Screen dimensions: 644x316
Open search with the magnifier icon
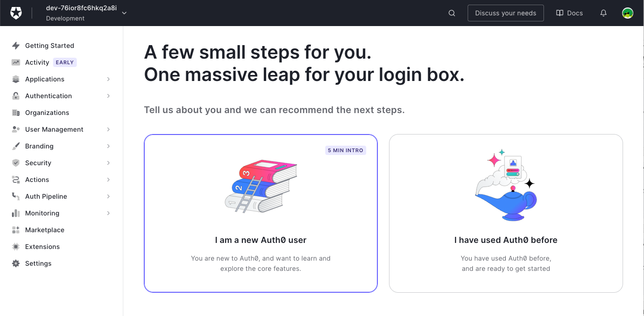point(452,13)
